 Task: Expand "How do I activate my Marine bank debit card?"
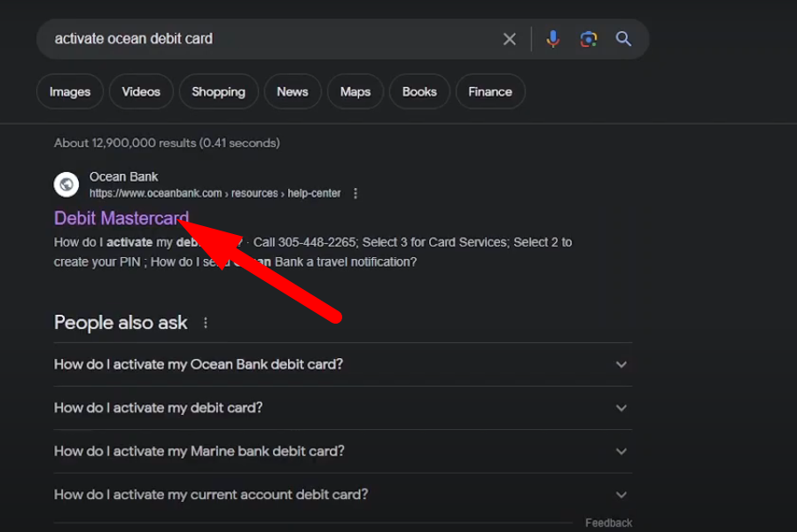[343, 451]
